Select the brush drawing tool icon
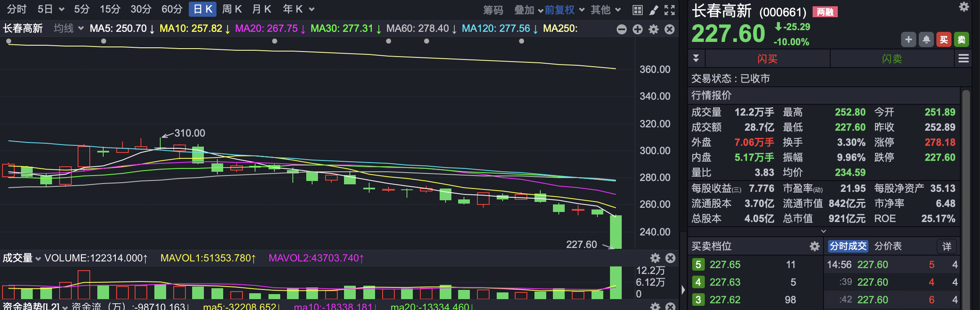980x310 pixels. coord(654,10)
